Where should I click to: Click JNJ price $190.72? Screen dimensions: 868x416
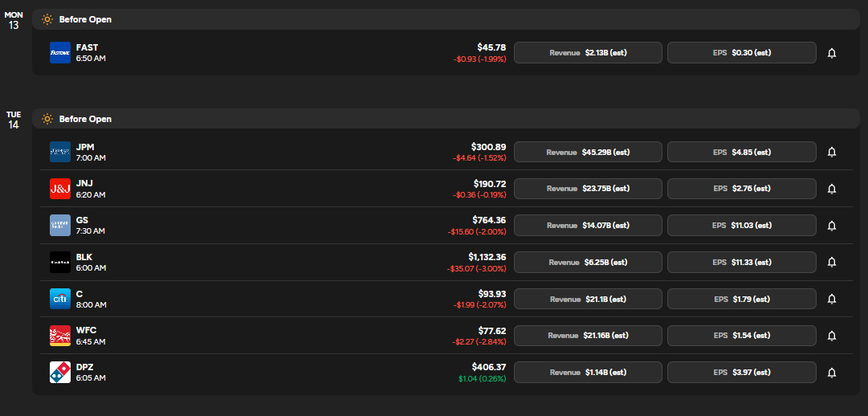point(490,183)
